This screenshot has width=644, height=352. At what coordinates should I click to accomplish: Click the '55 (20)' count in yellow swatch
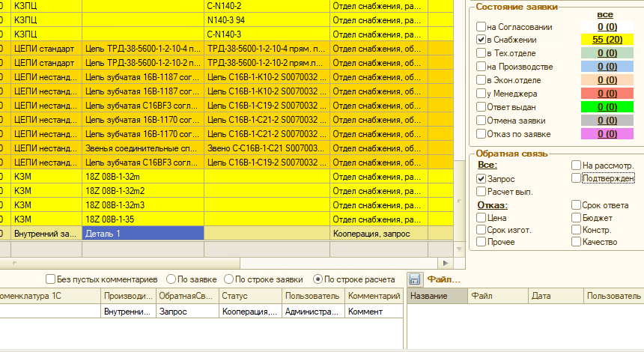click(x=607, y=40)
